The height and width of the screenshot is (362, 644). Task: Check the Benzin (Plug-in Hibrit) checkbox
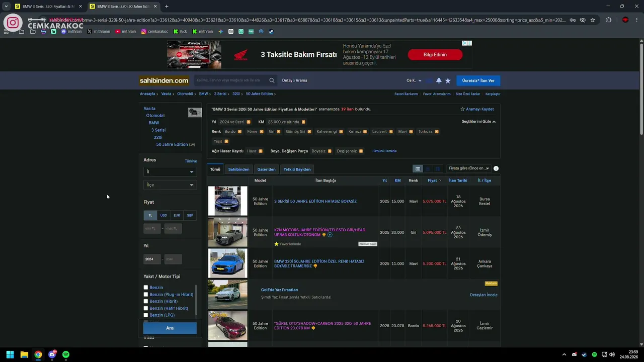point(146,295)
